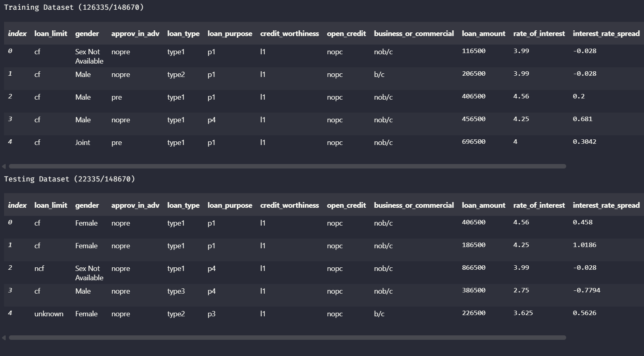Image resolution: width=644 pixels, height=356 pixels.
Task: Click index header in Testing table
Action: click(x=17, y=205)
